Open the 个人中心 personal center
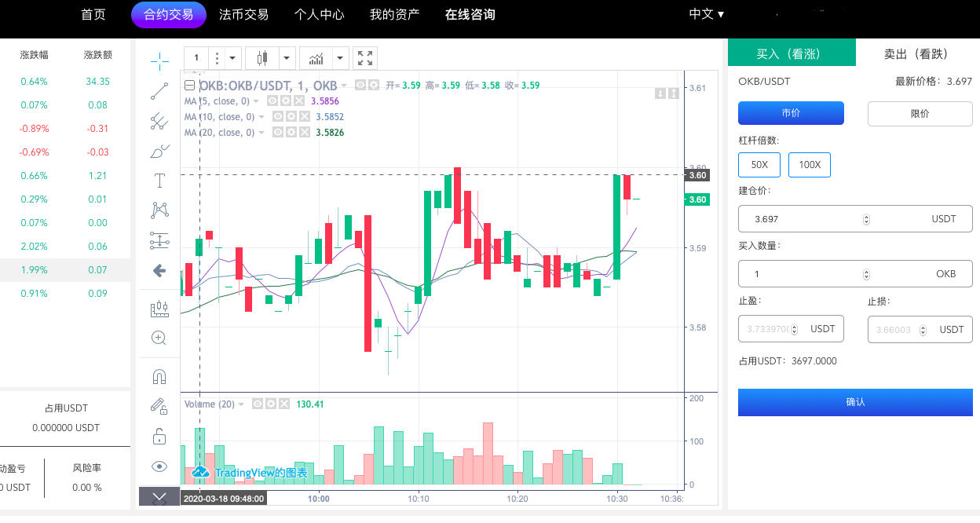This screenshot has width=980, height=523. pyautogui.click(x=319, y=14)
